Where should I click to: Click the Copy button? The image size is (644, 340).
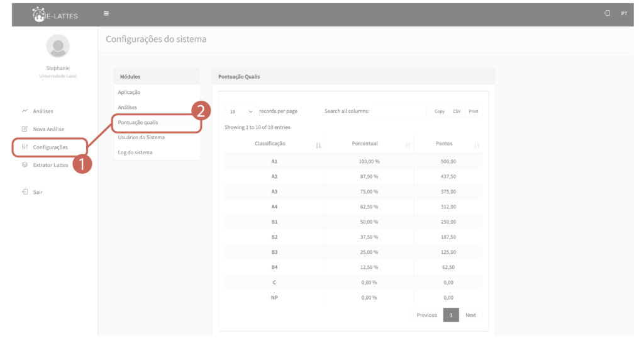pyautogui.click(x=439, y=111)
